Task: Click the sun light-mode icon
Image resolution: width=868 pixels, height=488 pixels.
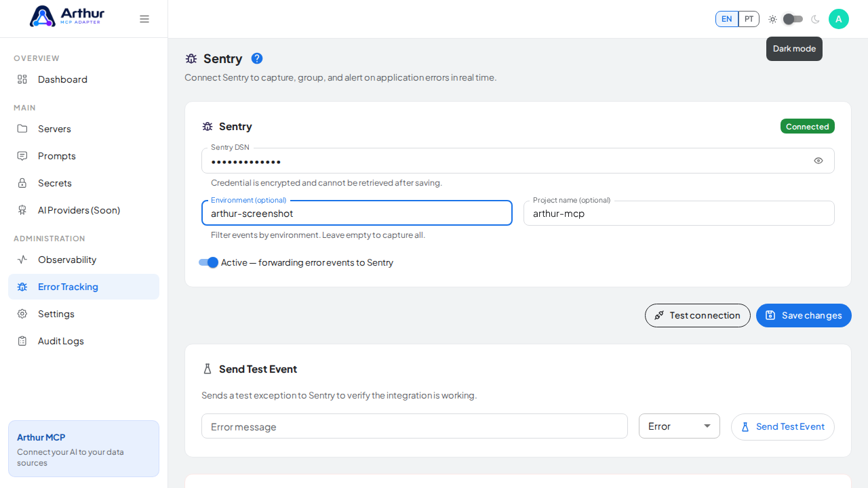Action: point(772,19)
